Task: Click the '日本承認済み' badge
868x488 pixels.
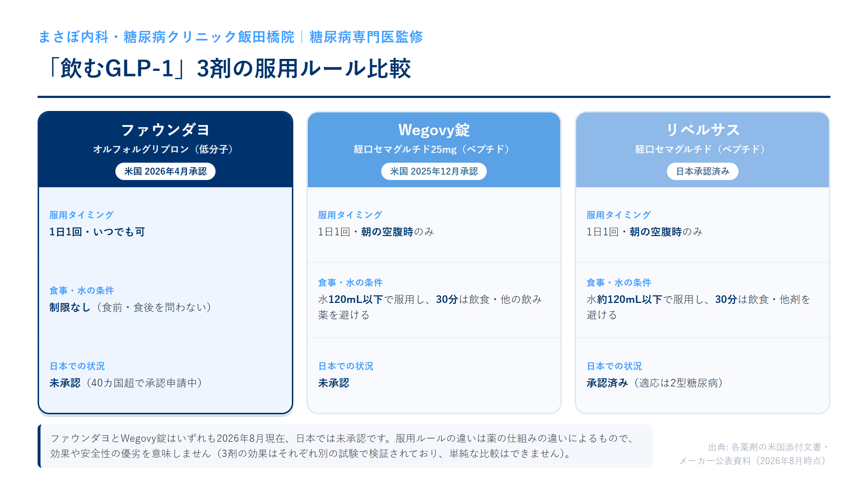Action: coord(702,171)
